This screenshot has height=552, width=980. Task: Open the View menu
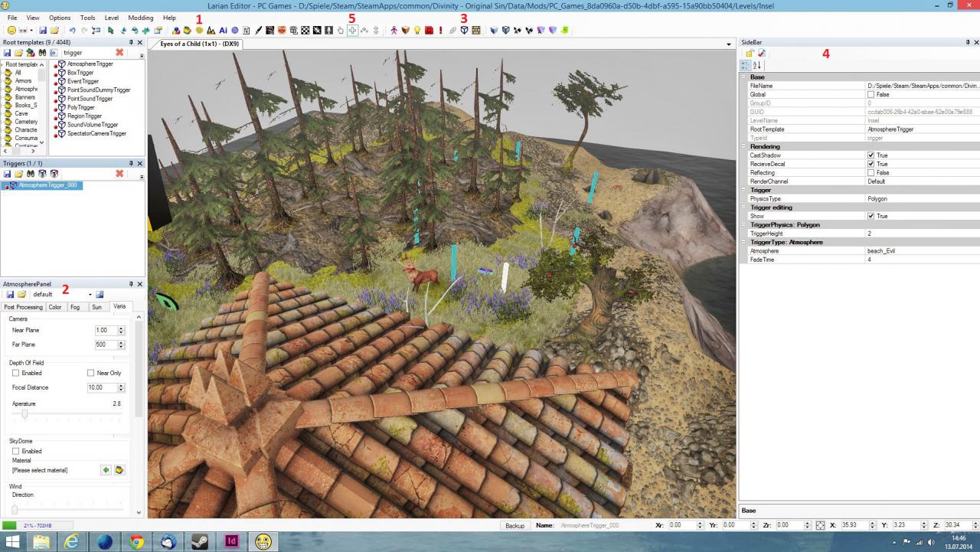click(33, 18)
